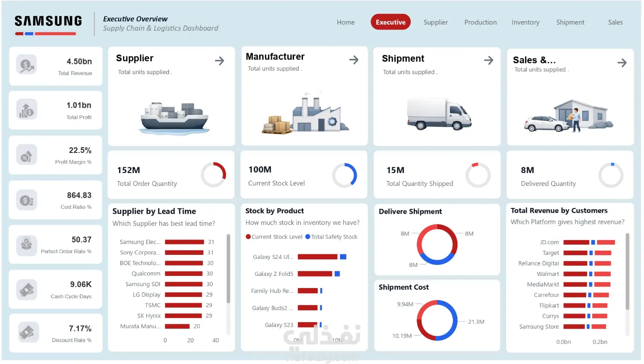The image size is (644, 364).
Task: Click the 22.5% Profit Margin value
Action: point(80,150)
